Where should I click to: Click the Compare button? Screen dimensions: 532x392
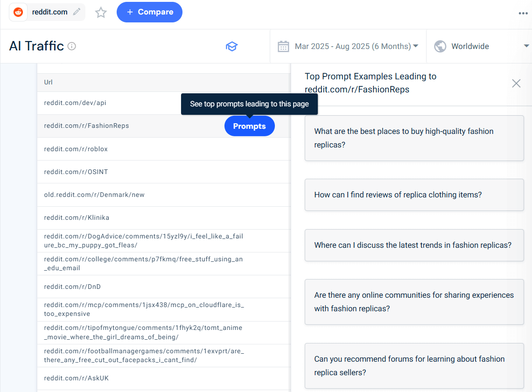click(x=149, y=12)
